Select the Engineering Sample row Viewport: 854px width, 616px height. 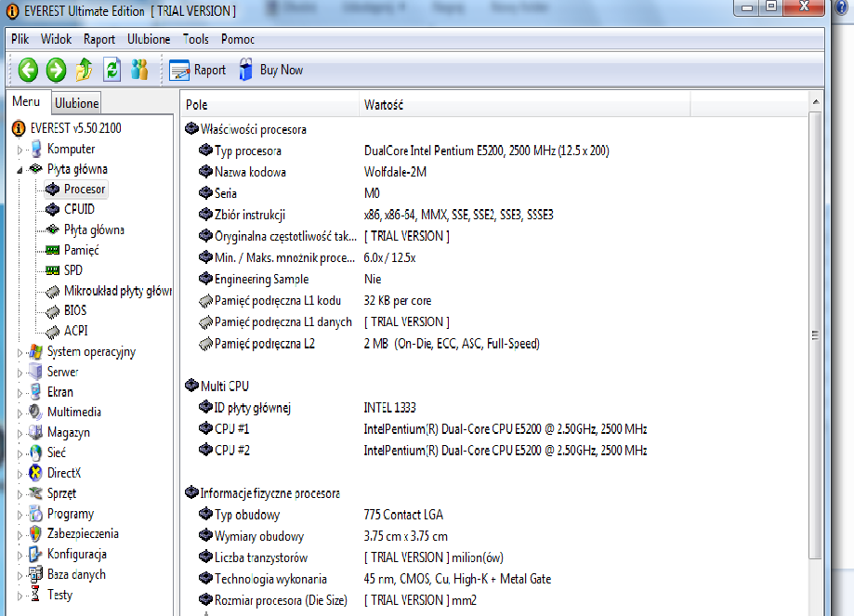click(290, 279)
